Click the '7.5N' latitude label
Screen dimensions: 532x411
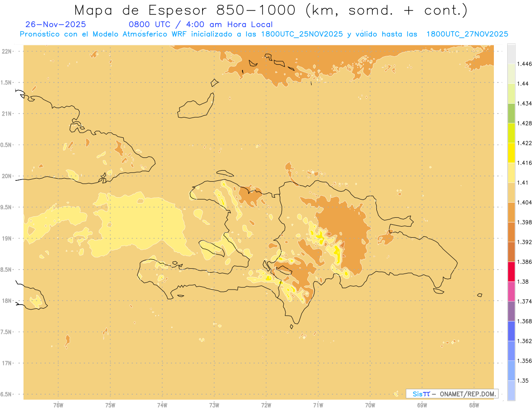coord(6,332)
